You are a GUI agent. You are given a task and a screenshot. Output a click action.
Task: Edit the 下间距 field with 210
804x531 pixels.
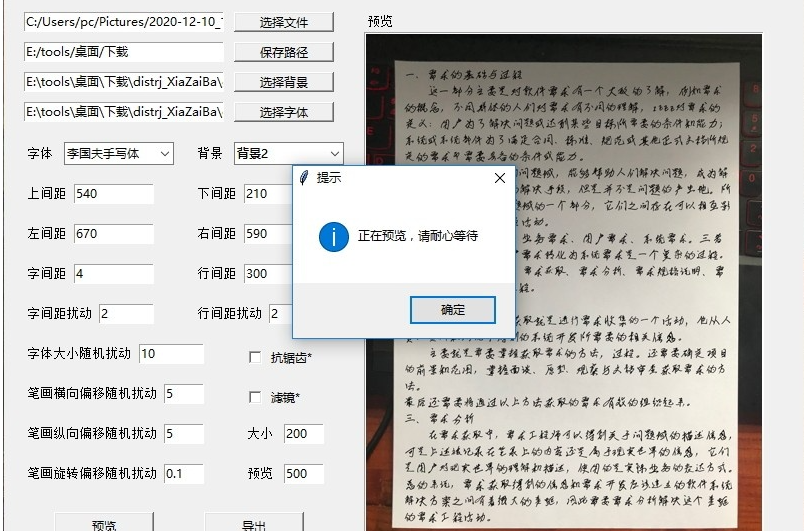point(268,193)
